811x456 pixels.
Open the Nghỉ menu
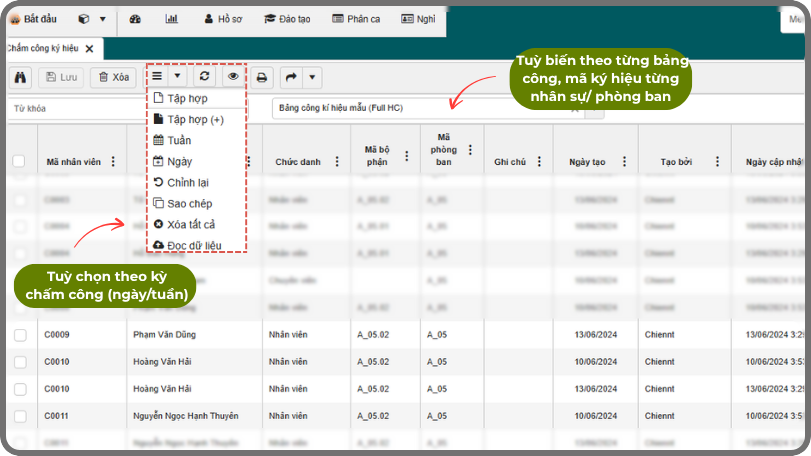tap(418, 19)
